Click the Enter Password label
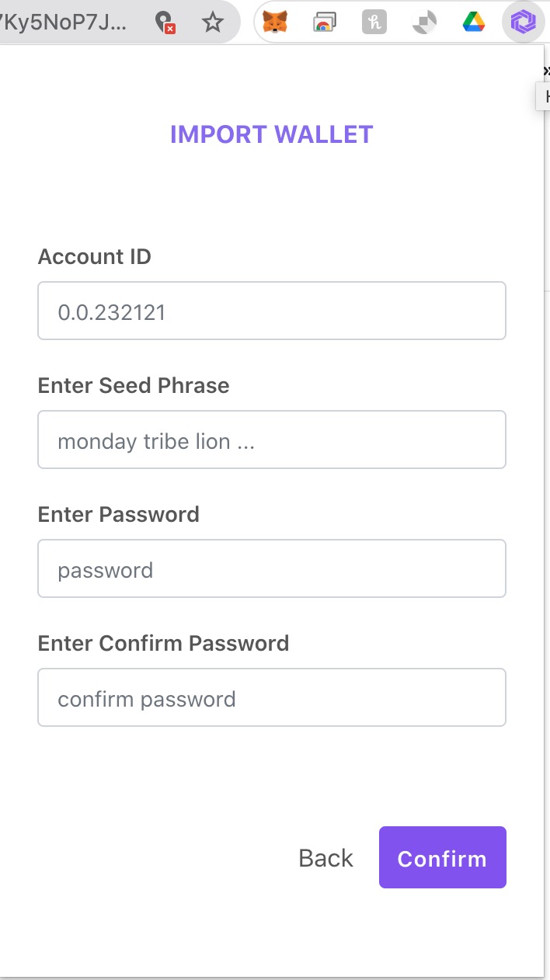This screenshot has width=550, height=980. click(119, 515)
